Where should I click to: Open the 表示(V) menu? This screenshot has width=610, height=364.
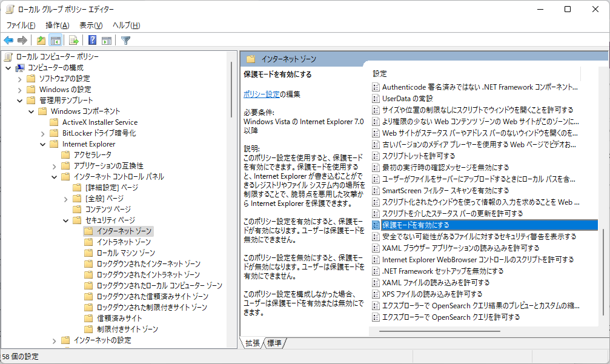pos(91,25)
